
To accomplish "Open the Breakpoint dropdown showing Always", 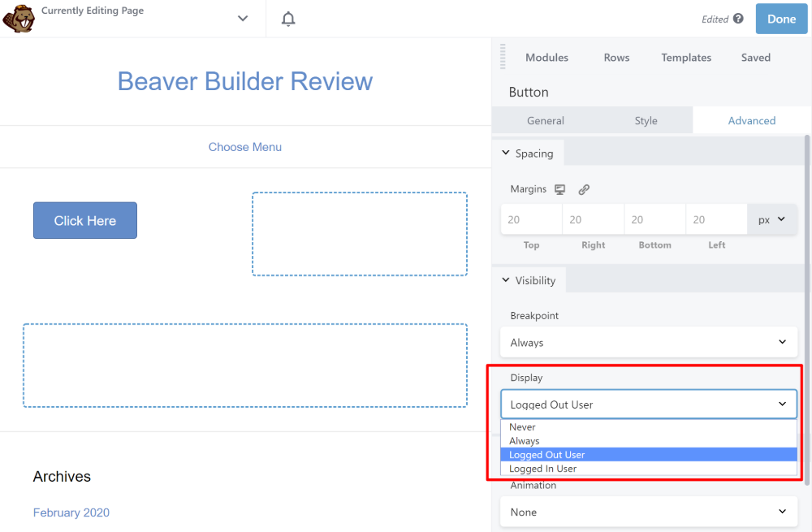I will (x=649, y=342).
